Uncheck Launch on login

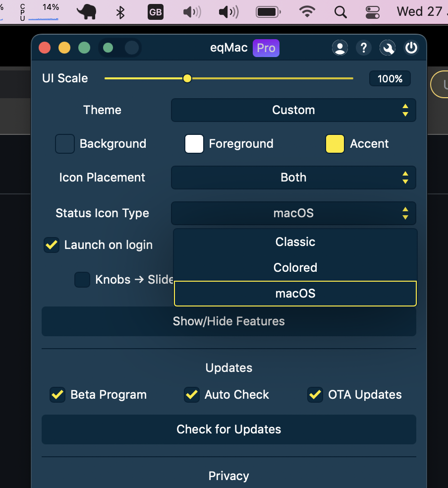[52, 245]
